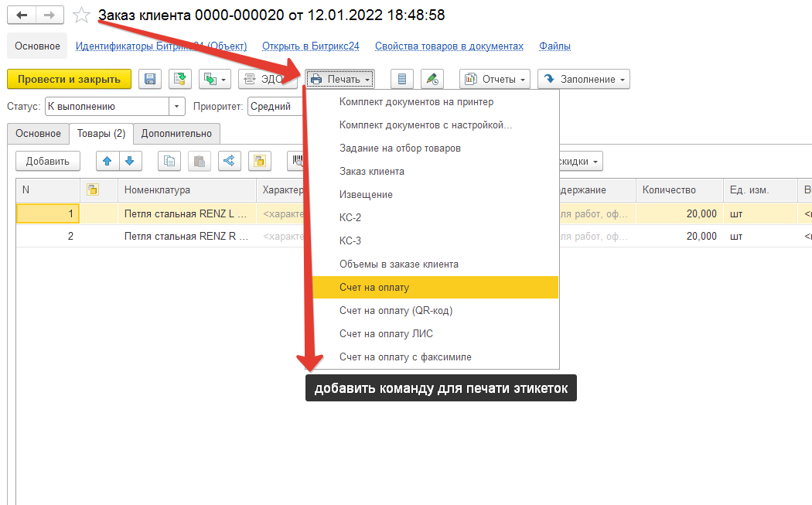This screenshot has width=812, height=505.
Task: Click the split row icon in table toolbar
Action: tap(228, 161)
